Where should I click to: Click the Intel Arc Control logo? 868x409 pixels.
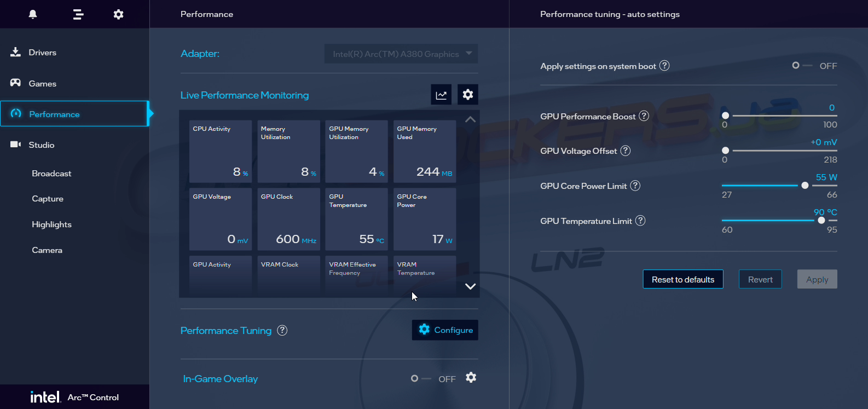tap(74, 397)
